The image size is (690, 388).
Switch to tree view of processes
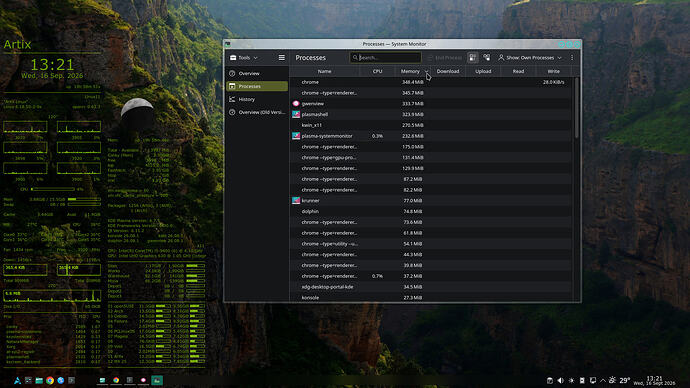487,58
